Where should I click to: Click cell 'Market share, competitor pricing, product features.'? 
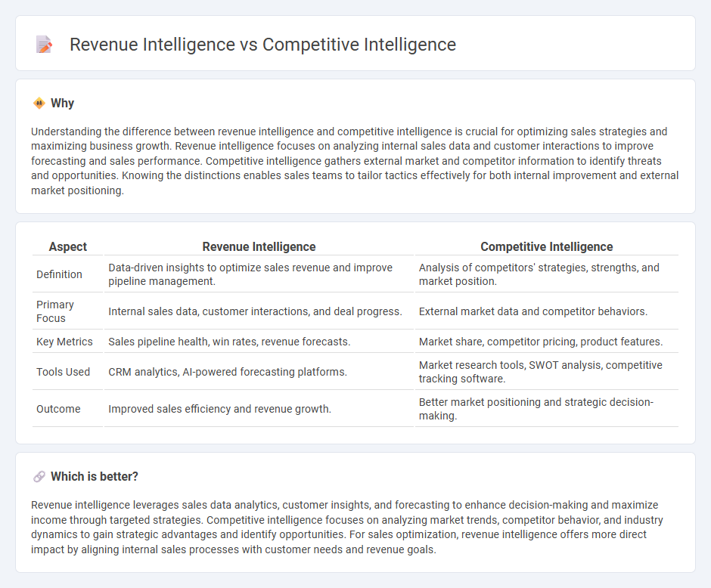click(x=546, y=342)
